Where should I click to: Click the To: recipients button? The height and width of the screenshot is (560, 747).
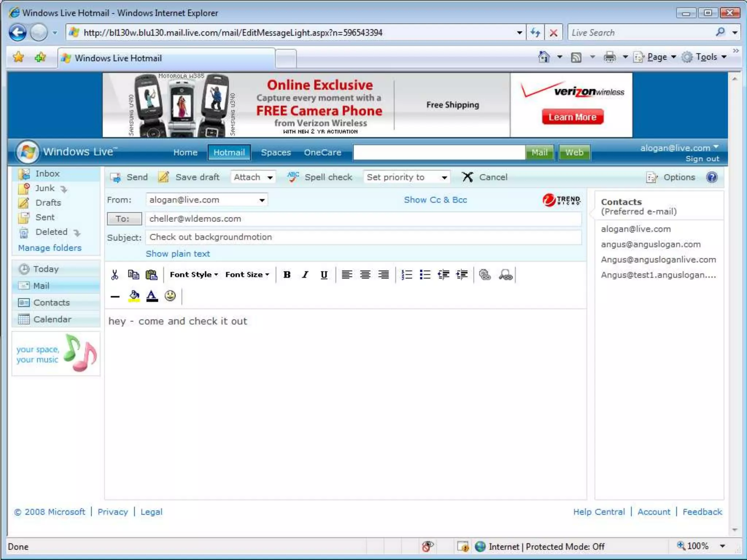(x=124, y=219)
